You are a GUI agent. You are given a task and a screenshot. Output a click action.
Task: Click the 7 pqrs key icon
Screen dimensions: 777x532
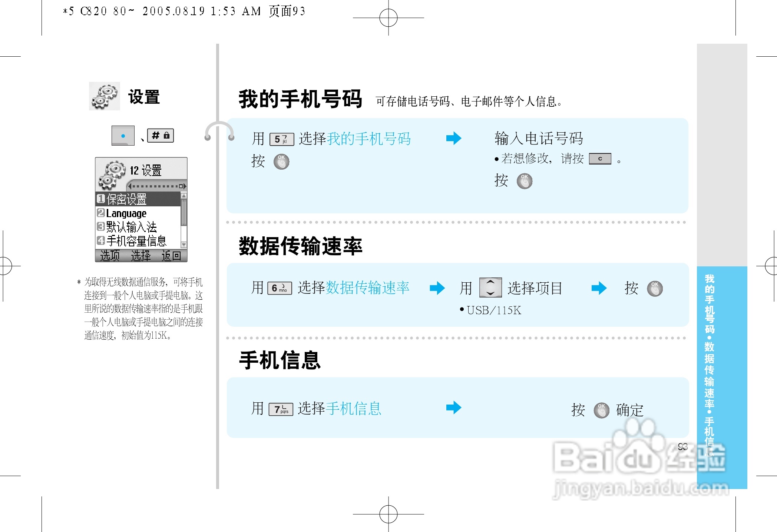(281, 409)
